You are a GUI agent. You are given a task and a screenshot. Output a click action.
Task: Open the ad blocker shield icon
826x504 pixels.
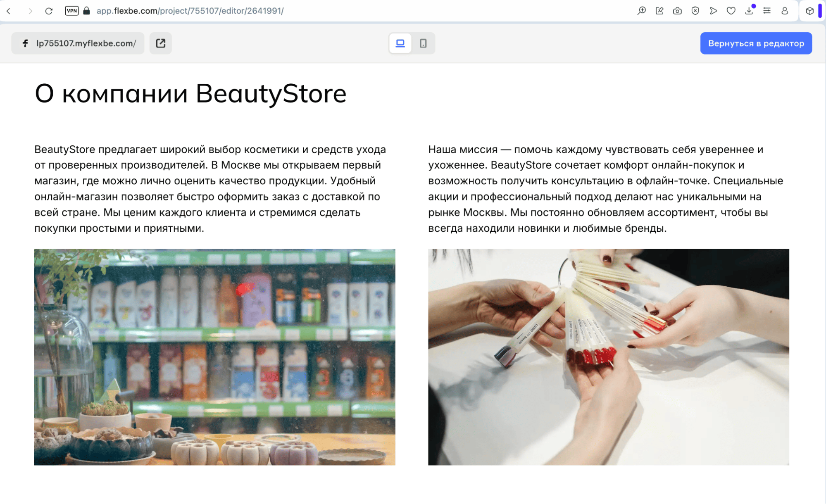pyautogui.click(x=695, y=11)
